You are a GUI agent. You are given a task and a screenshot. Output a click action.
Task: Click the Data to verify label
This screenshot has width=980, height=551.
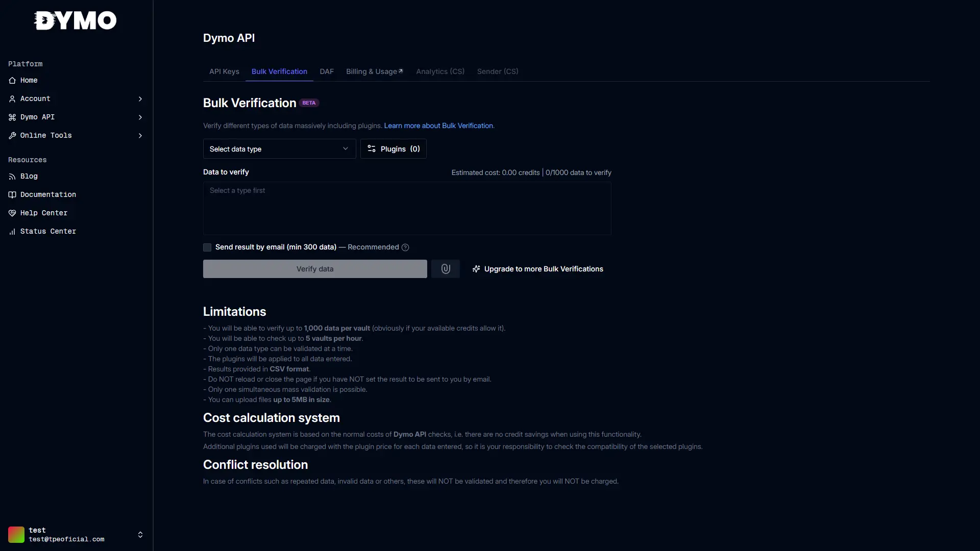(226, 172)
